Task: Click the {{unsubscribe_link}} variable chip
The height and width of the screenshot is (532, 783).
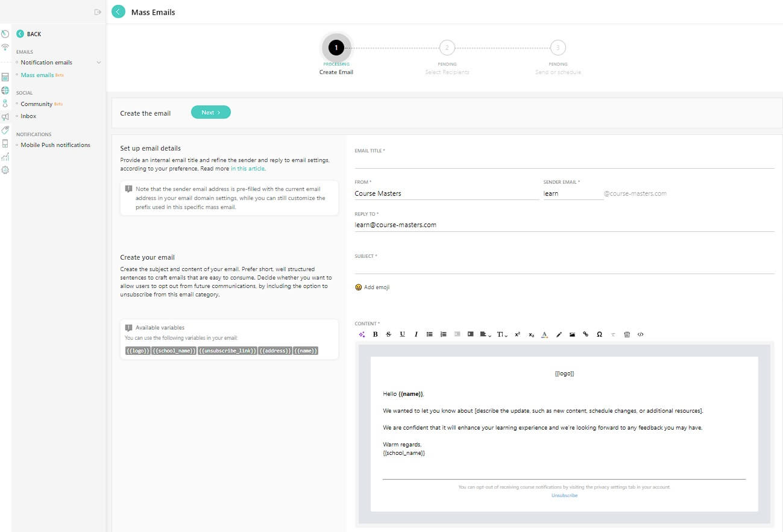Action: tap(228, 351)
